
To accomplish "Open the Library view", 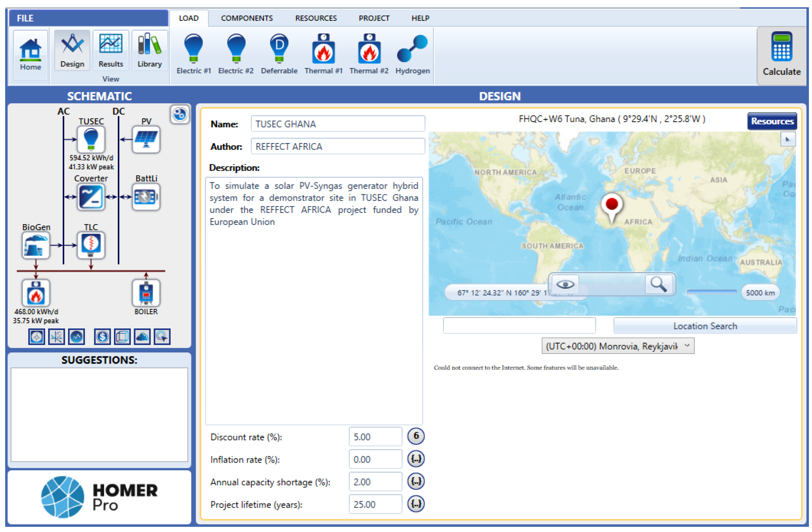I will tap(150, 50).
